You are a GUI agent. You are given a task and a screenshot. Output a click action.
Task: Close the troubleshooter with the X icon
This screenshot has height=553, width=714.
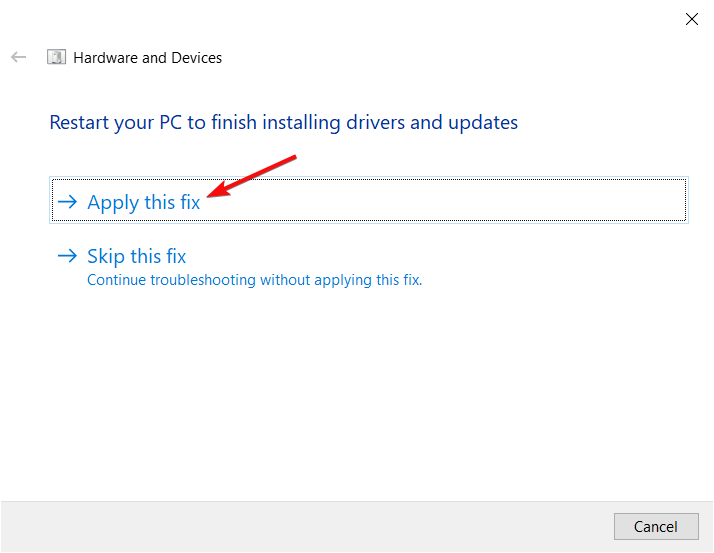[x=692, y=19]
